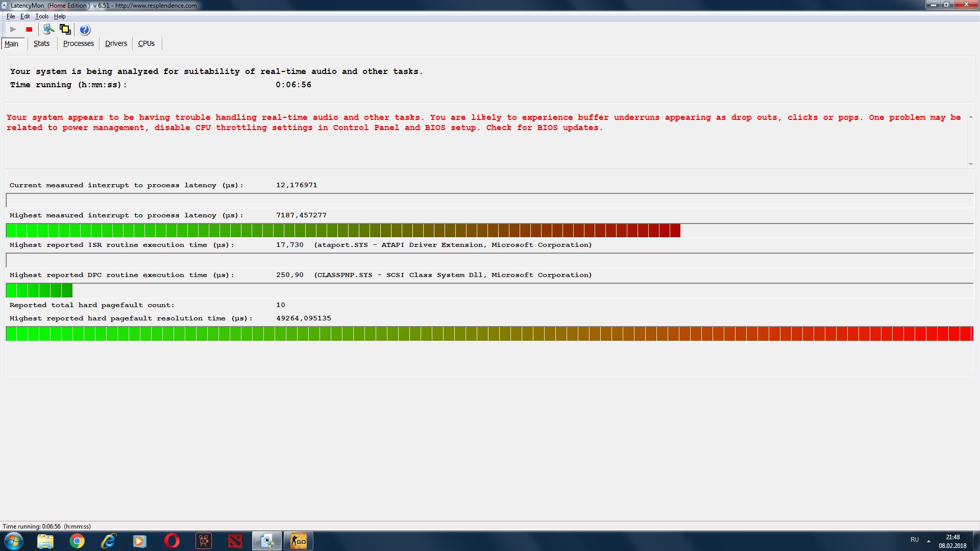Viewport: 980px width, 551px height.
Task: Open Google Chrome from the taskbar
Action: click(77, 541)
